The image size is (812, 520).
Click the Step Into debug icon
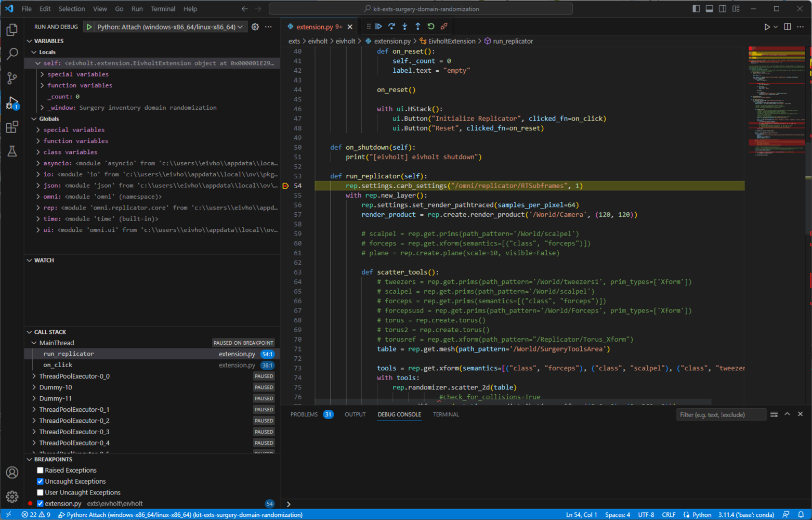pyautogui.click(x=404, y=27)
